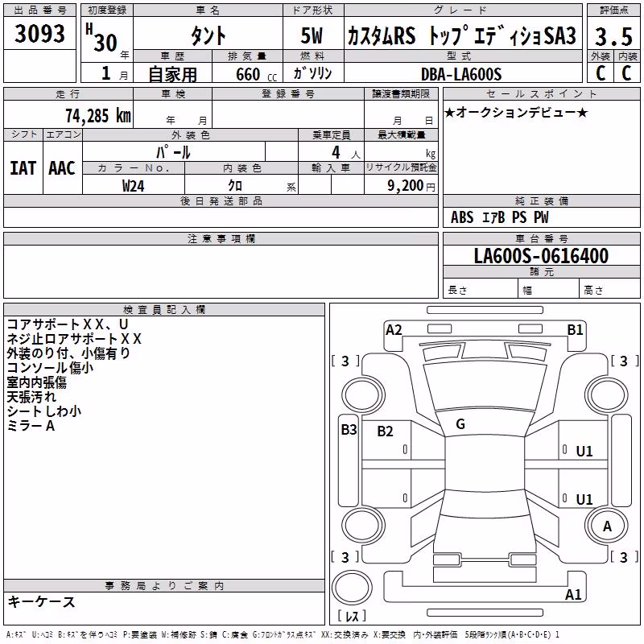Select the displacement value 660 cc
Image resolution: width=644 pixels, height=644 pixels.
(257, 74)
